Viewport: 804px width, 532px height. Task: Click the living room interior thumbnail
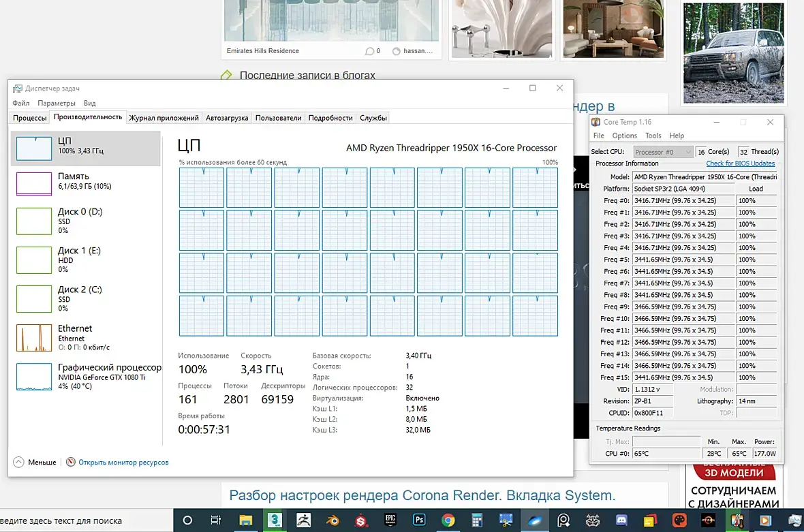[613, 29]
